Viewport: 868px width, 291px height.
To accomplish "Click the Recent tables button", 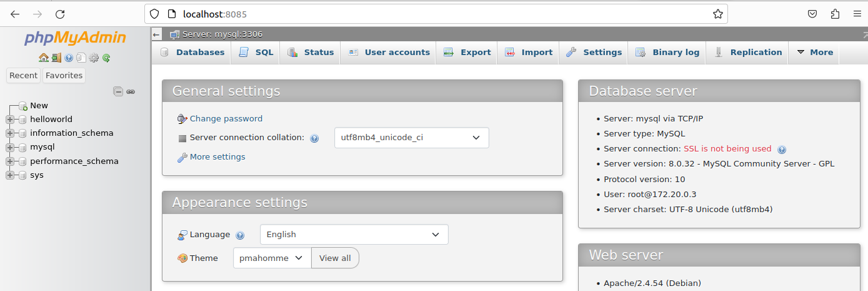I will pos(24,75).
